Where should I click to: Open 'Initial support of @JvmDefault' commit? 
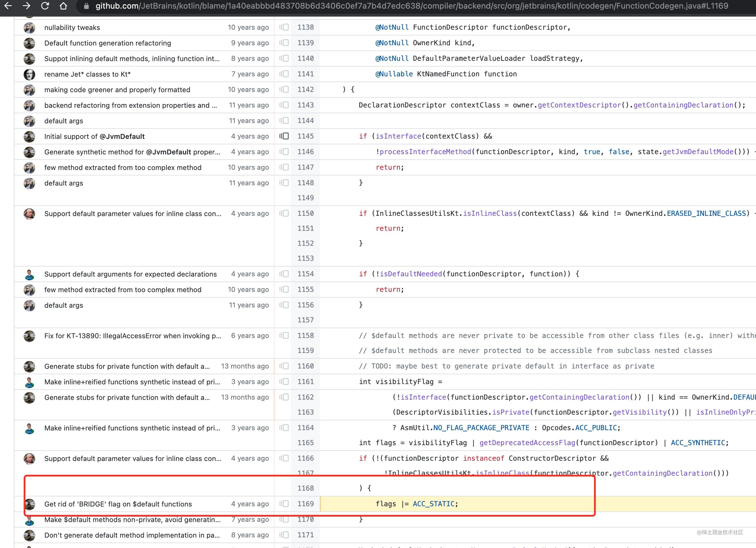tap(94, 136)
